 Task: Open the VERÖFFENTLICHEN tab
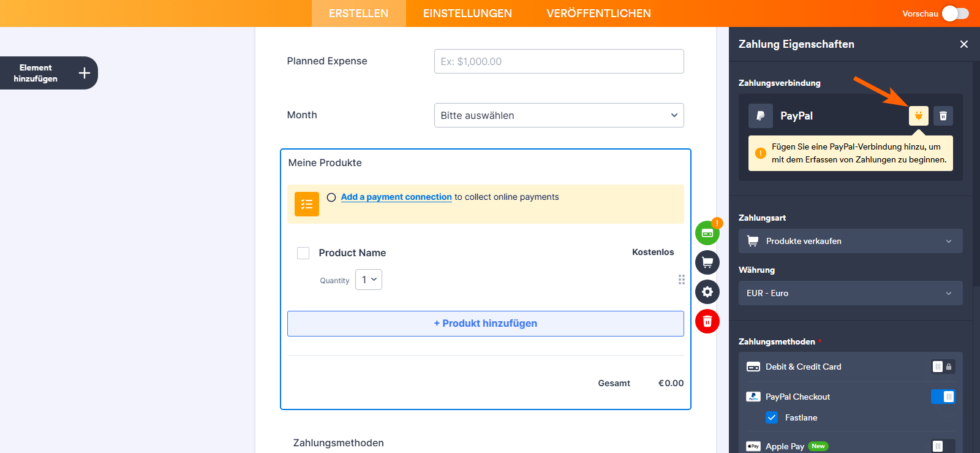[x=598, y=13]
